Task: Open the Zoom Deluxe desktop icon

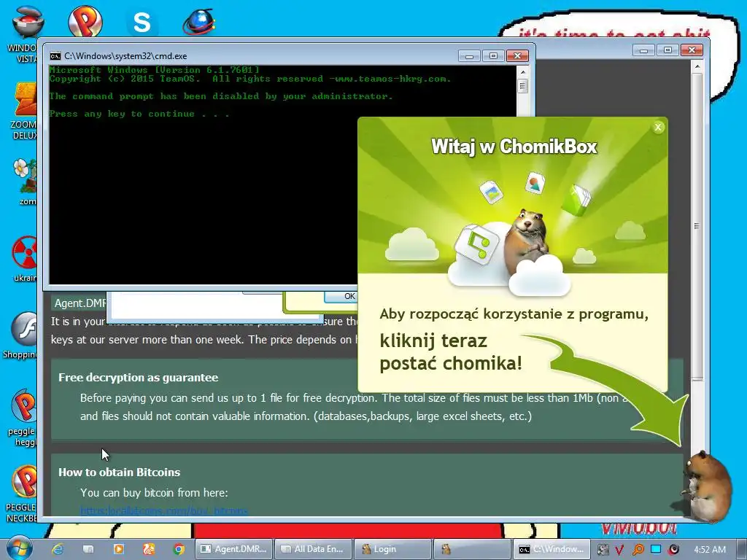Action: (25, 111)
